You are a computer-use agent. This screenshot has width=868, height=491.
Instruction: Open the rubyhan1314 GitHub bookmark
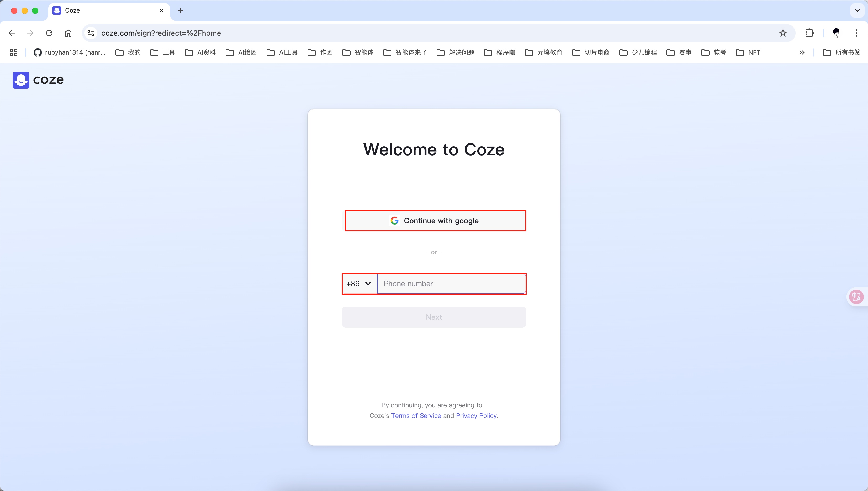pos(70,52)
